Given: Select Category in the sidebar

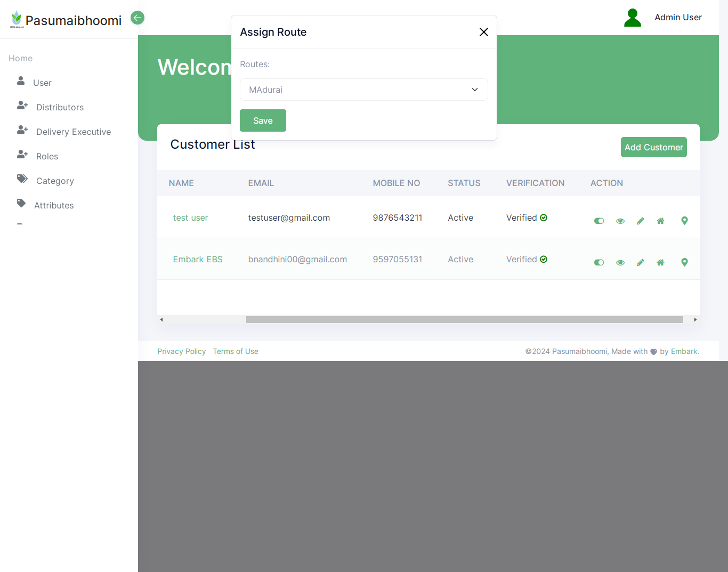Looking at the screenshot, I should coord(55,181).
